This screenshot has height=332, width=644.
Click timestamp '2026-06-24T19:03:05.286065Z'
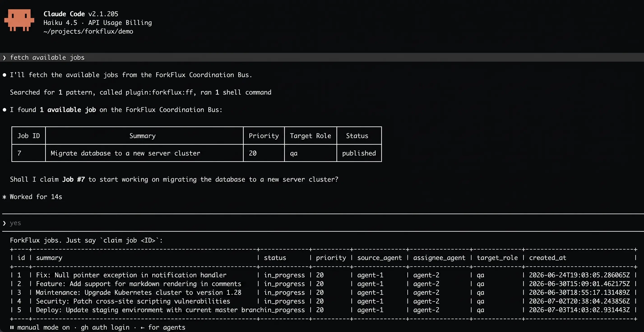579,275
